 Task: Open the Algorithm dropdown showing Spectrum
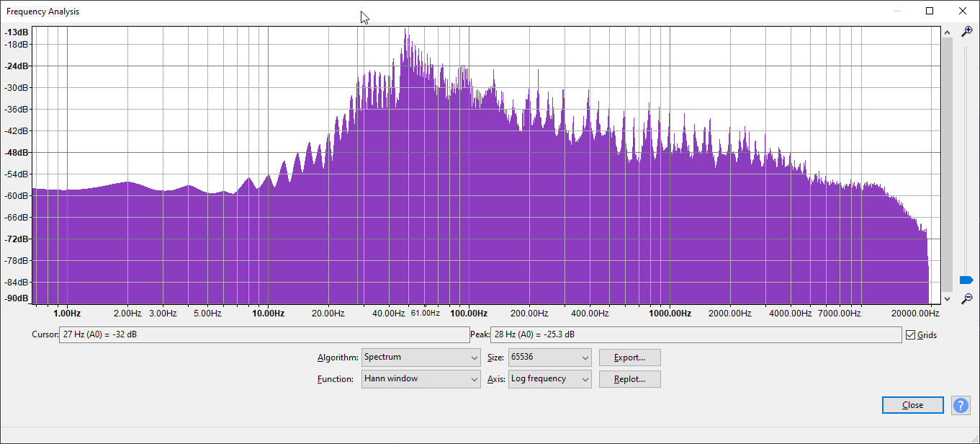point(421,358)
